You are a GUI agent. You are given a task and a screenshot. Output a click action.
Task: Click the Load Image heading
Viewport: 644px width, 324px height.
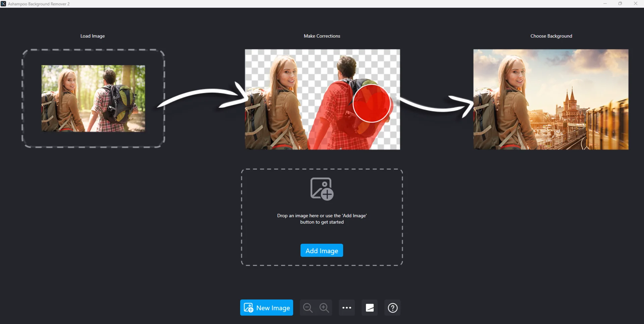pos(93,36)
